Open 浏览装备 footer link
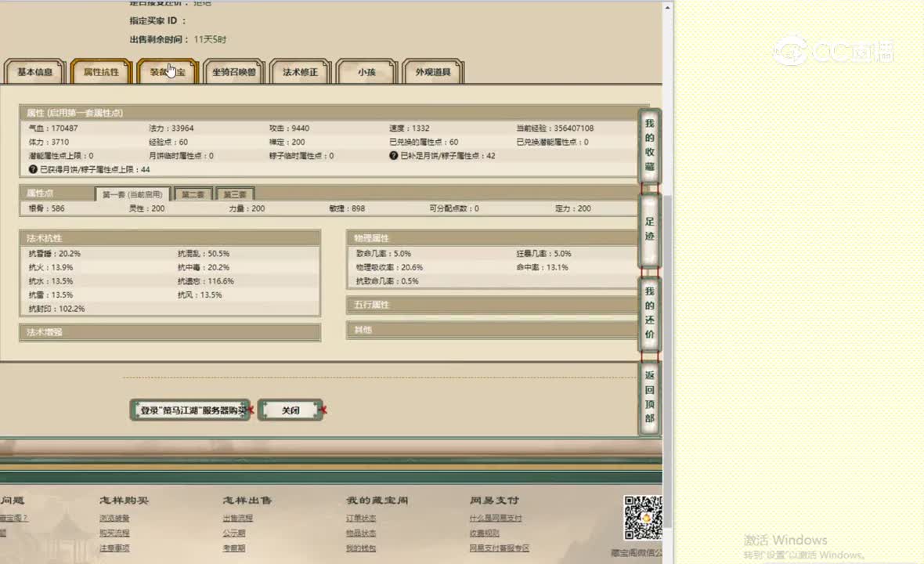 point(114,518)
